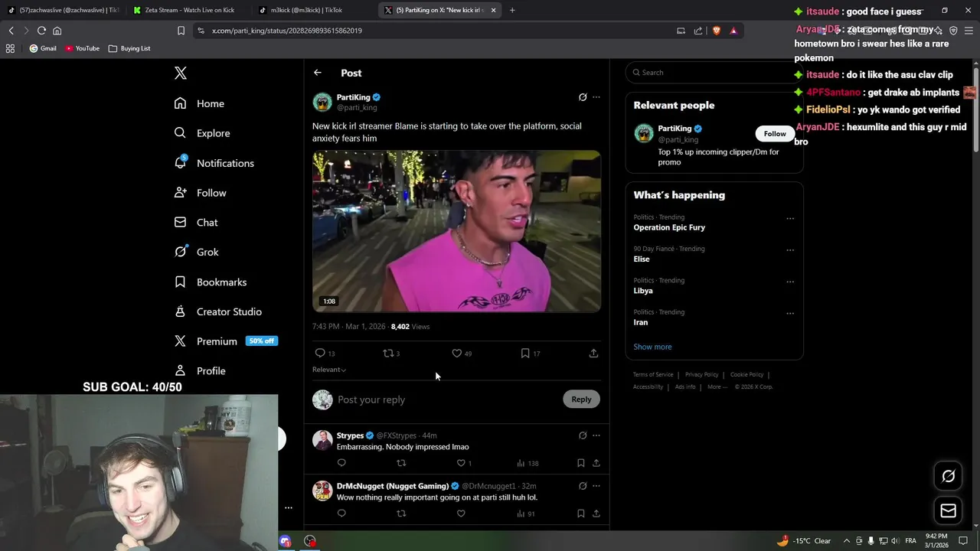Open options for Operation Epic Fury trend
The image size is (980, 551).
coord(789,219)
